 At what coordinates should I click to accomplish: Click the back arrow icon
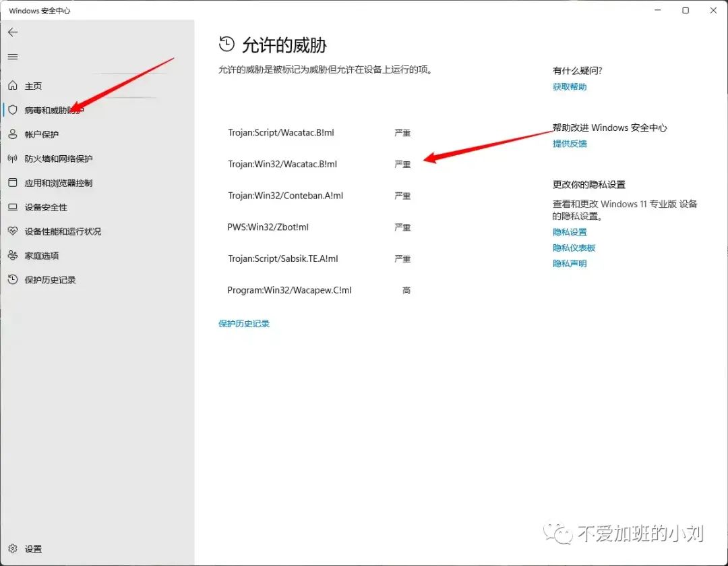point(13,32)
